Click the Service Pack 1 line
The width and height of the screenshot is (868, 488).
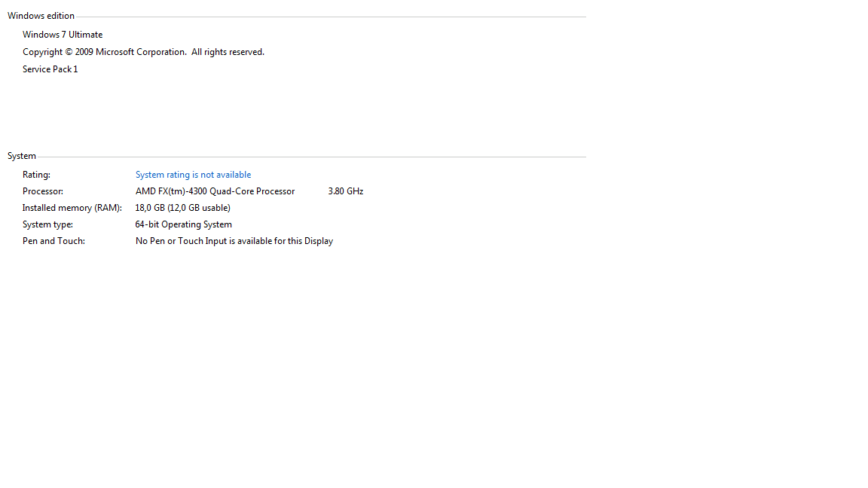tap(50, 69)
